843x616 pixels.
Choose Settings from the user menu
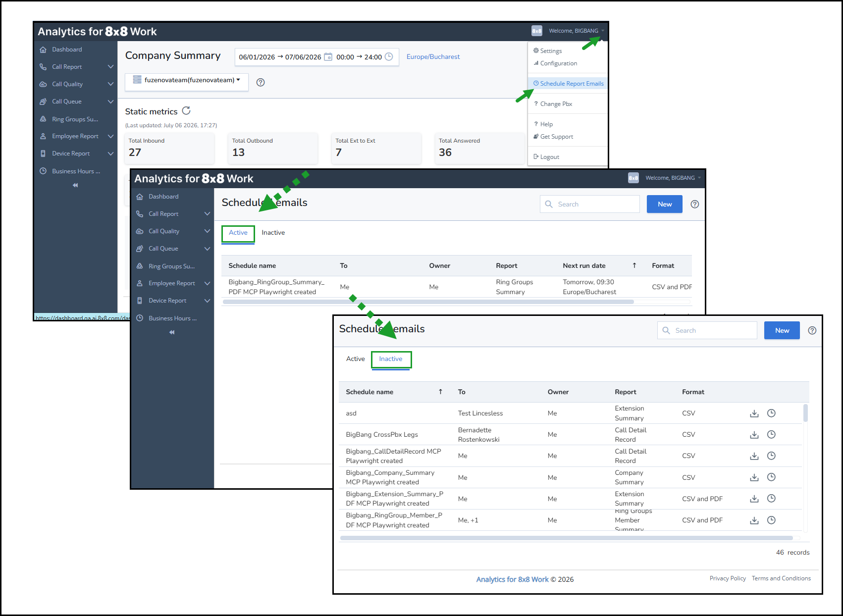point(547,51)
